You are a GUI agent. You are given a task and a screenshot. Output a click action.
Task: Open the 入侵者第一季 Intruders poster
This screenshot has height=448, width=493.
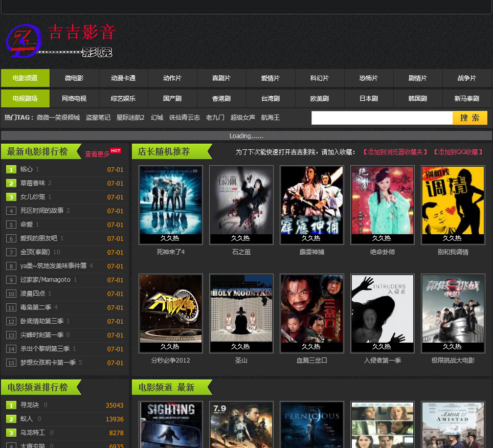[383, 313]
